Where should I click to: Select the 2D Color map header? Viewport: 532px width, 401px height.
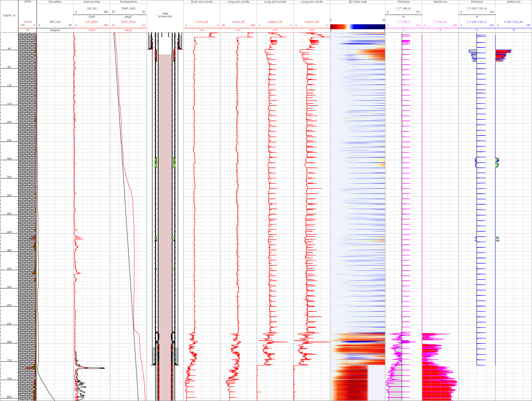[x=358, y=2]
